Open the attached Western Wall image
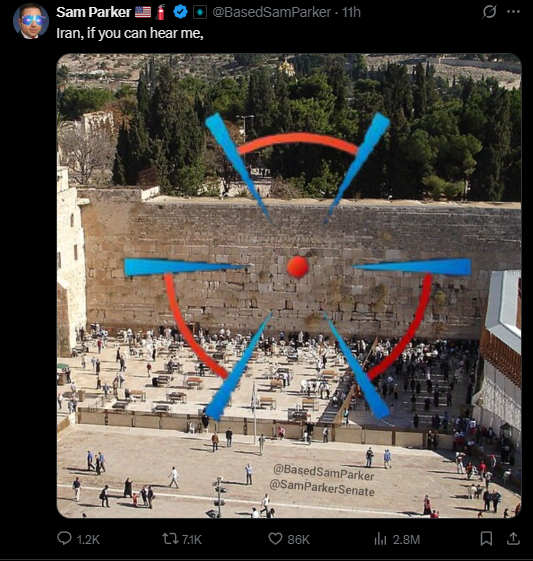The height and width of the screenshot is (561, 533). pos(289,286)
